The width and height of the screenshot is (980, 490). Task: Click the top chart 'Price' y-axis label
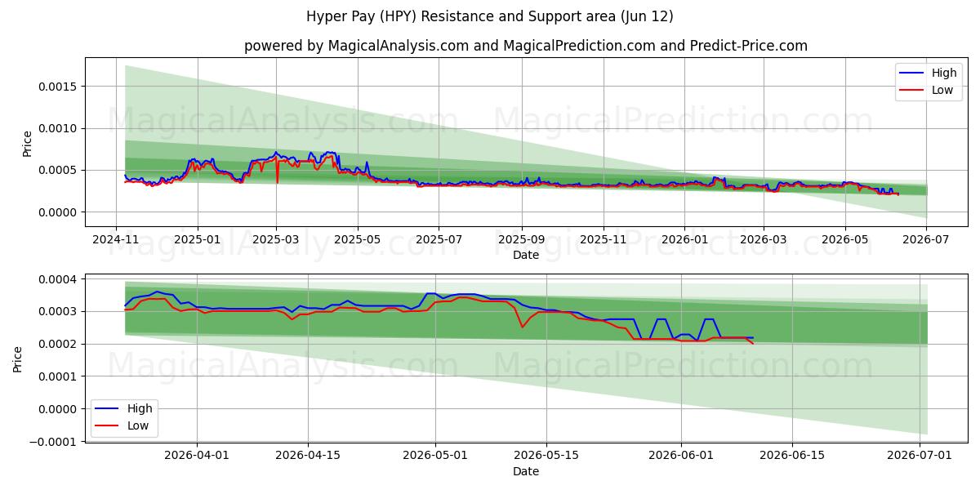point(28,143)
